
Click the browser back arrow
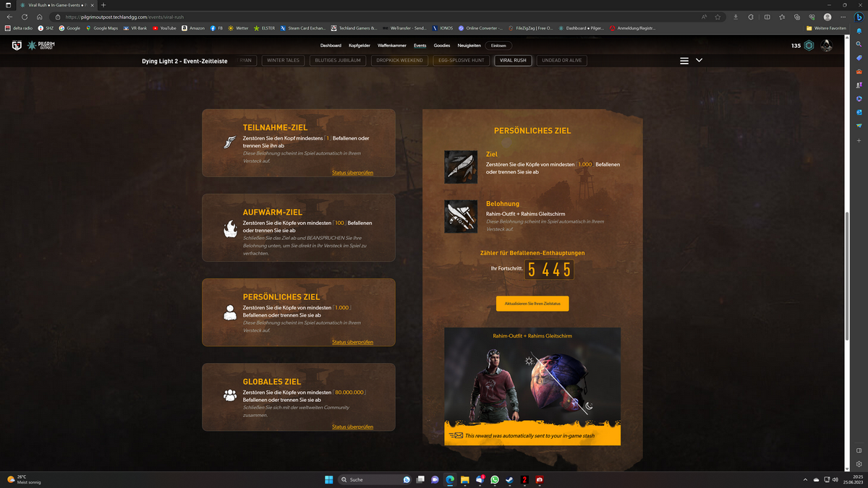point(9,17)
